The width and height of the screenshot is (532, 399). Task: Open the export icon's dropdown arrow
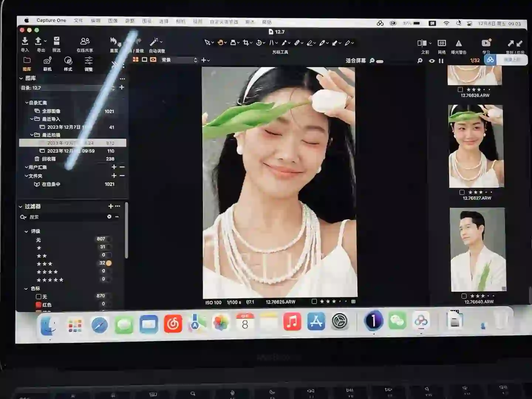[45, 41]
